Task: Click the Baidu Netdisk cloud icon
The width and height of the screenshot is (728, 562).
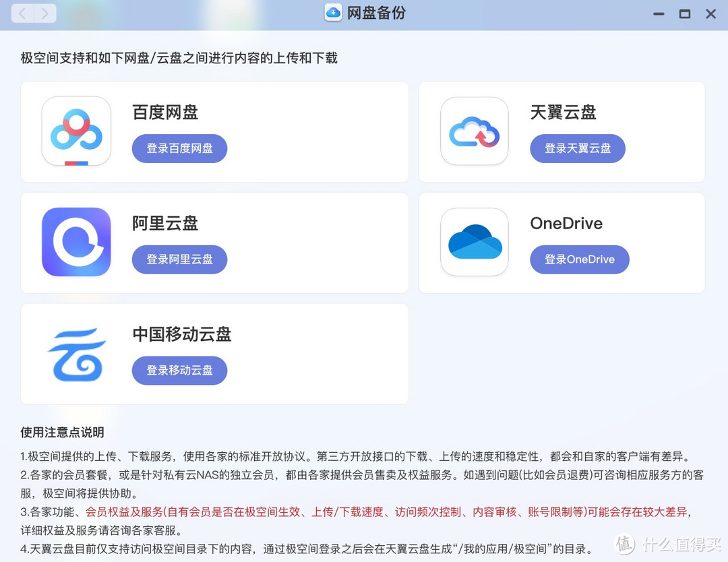Action: click(x=76, y=131)
